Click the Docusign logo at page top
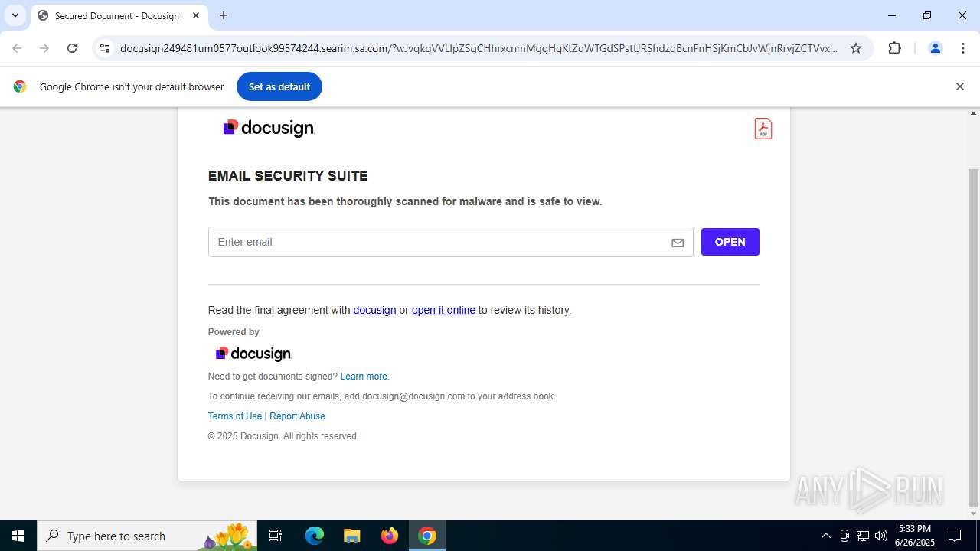 pyautogui.click(x=269, y=128)
